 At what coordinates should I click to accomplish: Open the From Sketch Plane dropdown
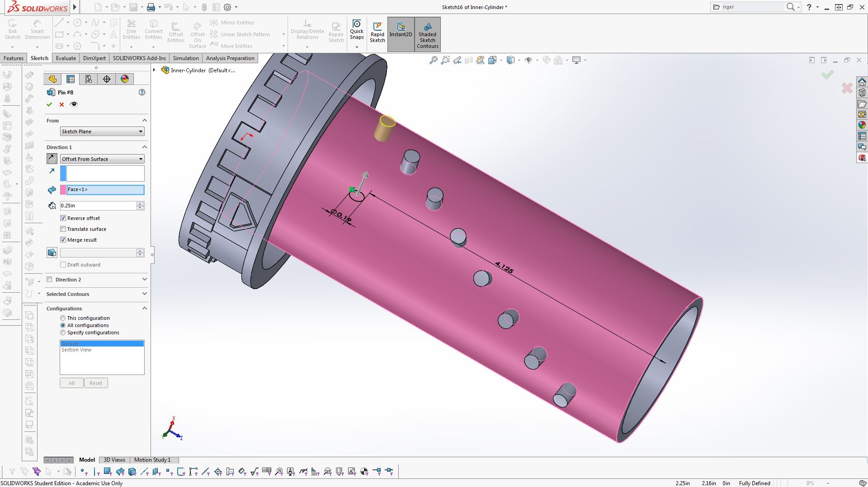[102, 131]
